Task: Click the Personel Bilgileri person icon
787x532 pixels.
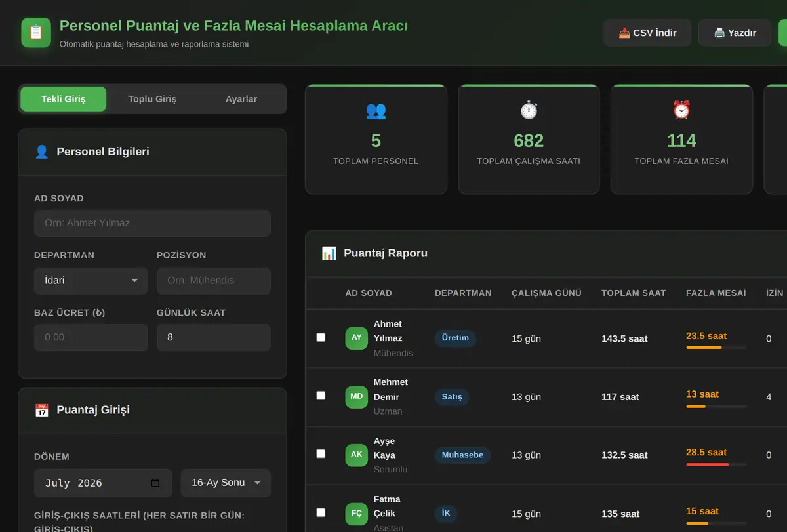Action: 41,152
